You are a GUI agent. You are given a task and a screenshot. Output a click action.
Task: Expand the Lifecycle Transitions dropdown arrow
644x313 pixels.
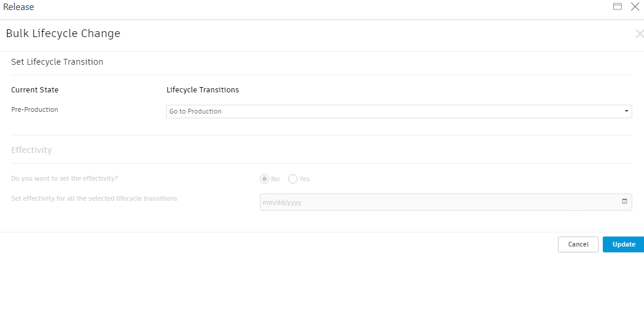point(626,111)
